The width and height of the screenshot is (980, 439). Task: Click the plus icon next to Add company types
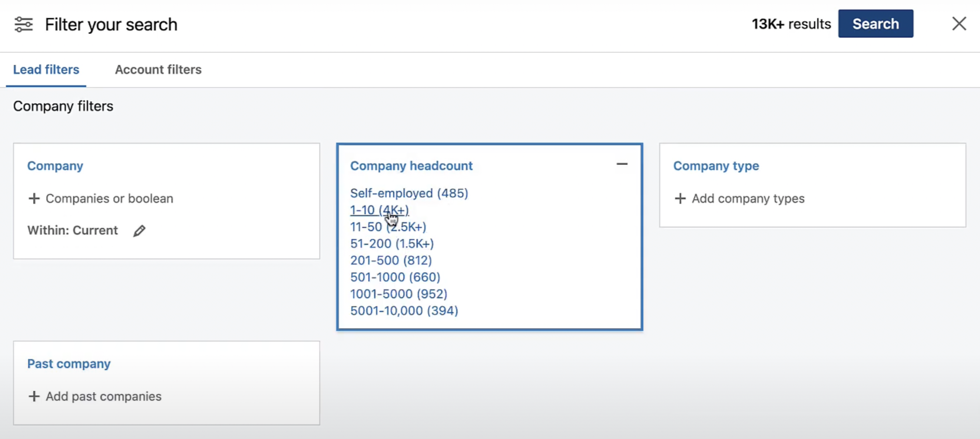coord(680,199)
